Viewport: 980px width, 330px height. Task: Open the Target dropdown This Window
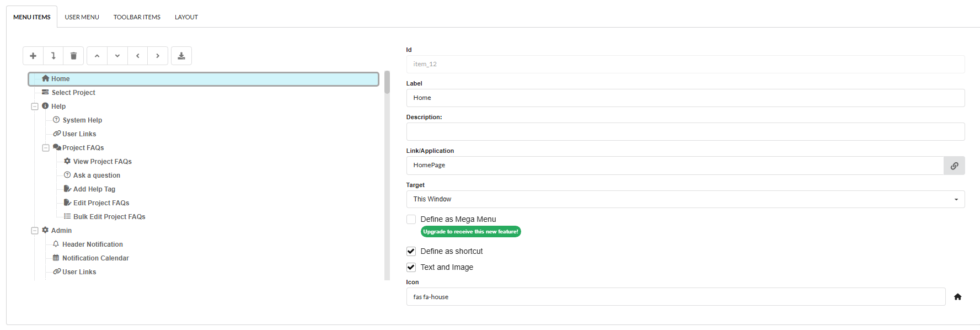point(686,199)
